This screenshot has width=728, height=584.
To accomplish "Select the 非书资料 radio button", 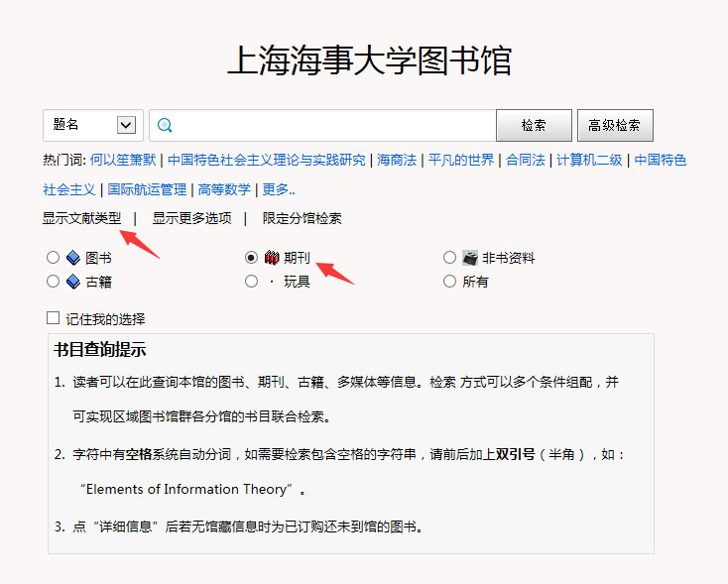I will click(x=449, y=257).
